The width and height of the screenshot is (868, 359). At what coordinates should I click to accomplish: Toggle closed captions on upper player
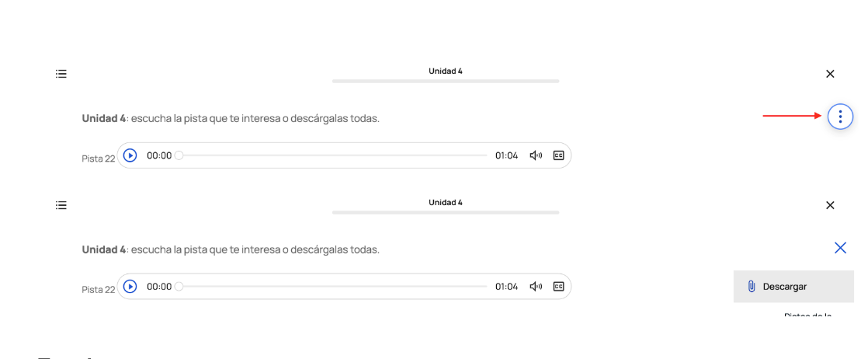(x=558, y=155)
